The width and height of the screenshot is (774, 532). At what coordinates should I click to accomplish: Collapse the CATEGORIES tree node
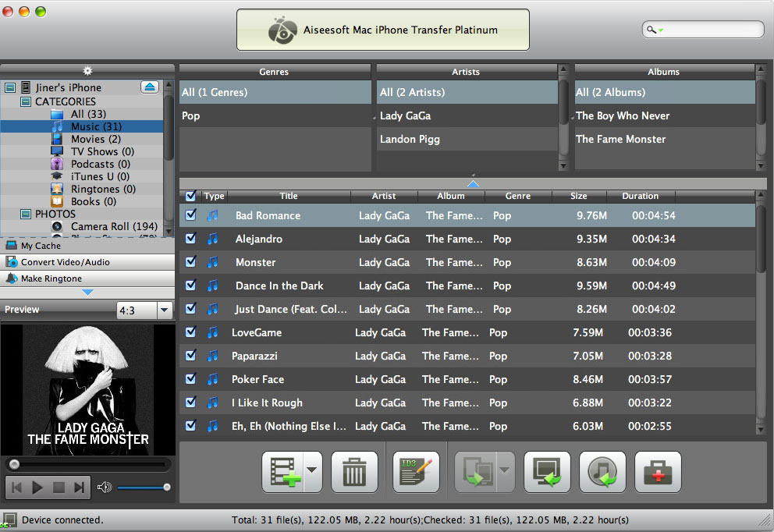(x=25, y=101)
